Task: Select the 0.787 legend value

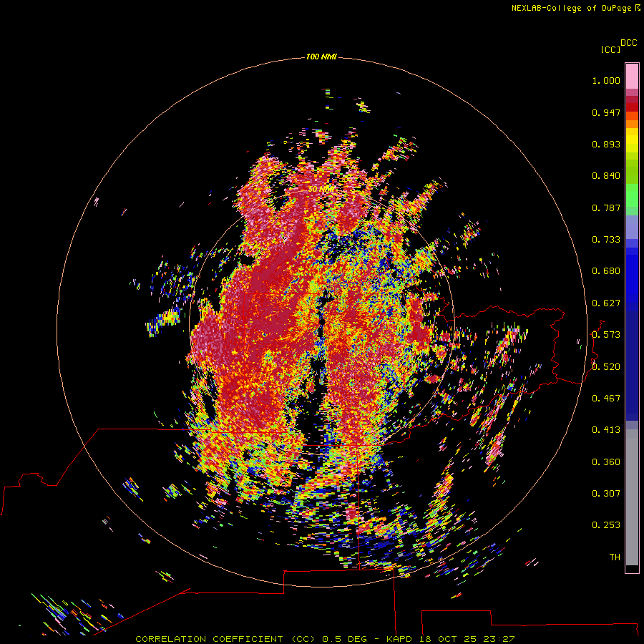Action: (606, 208)
